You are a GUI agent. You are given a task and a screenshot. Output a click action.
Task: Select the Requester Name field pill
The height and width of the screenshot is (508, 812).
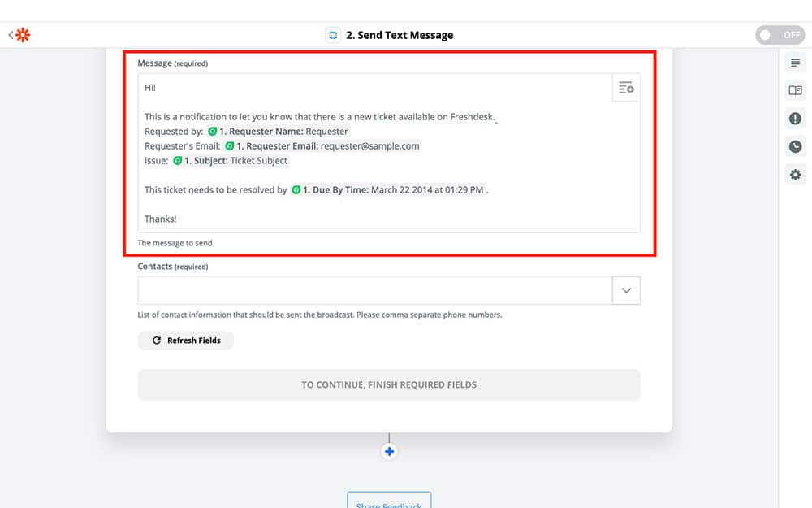click(x=279, y=132)
